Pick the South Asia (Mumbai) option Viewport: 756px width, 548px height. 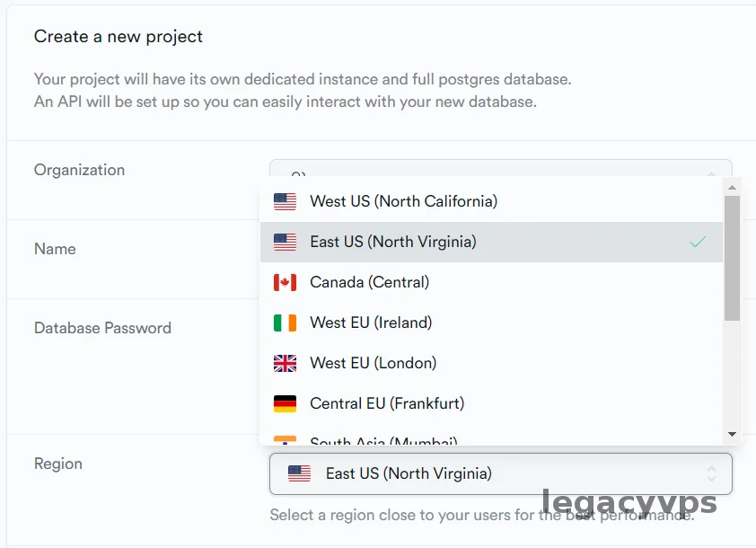tap(383, 441)
